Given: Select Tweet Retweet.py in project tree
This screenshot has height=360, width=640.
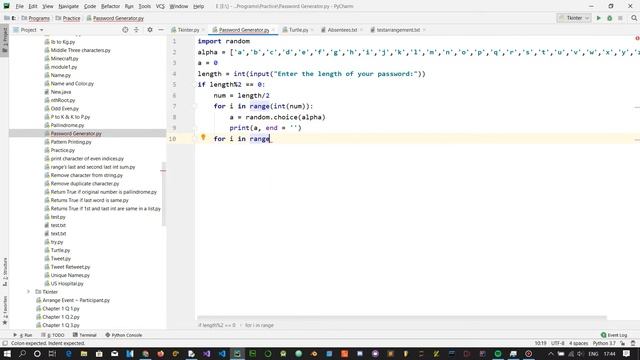Looking at the screenshot, I should pos(70,267).
